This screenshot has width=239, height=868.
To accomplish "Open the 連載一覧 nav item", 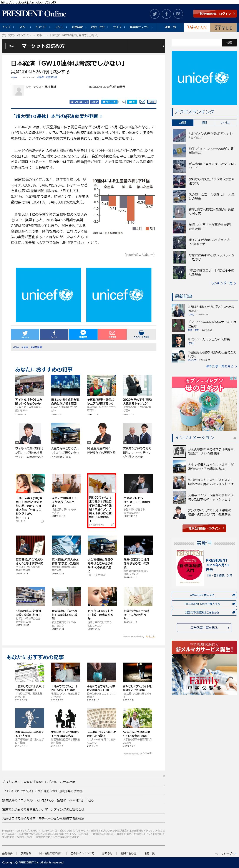I will [x=170, y=27].
